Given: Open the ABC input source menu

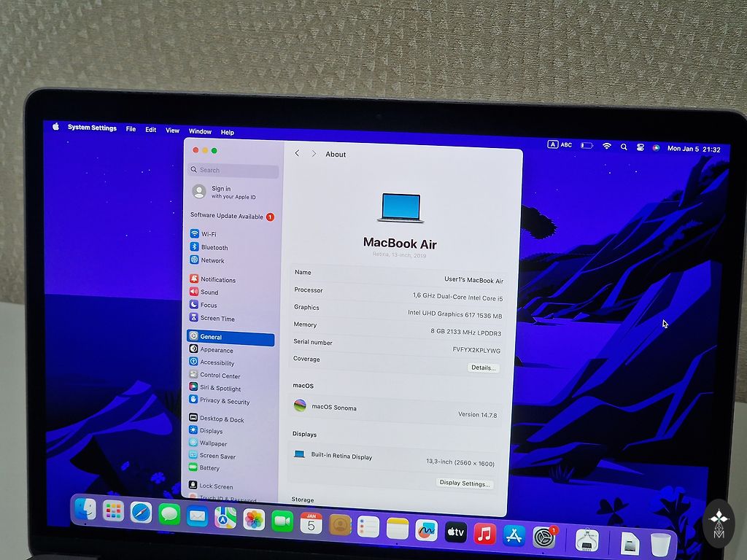Looking at the screenshot, I should pos(560,145).
